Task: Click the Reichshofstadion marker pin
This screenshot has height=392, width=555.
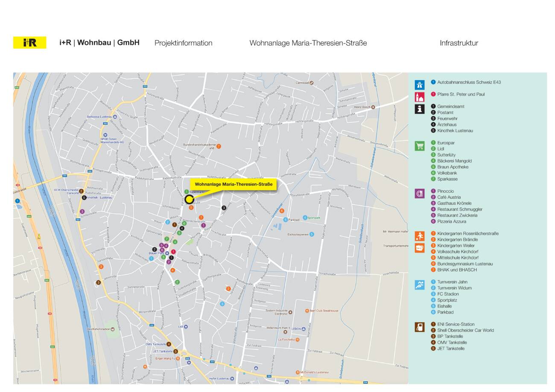Action: (x=113, y=329)
